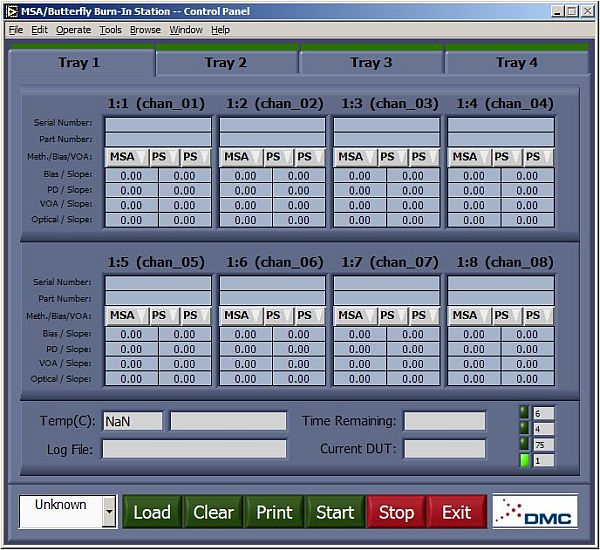Screen dimensions: 600x550
Task: Click the LED indicator beside value 75
Action: point(524,444)
